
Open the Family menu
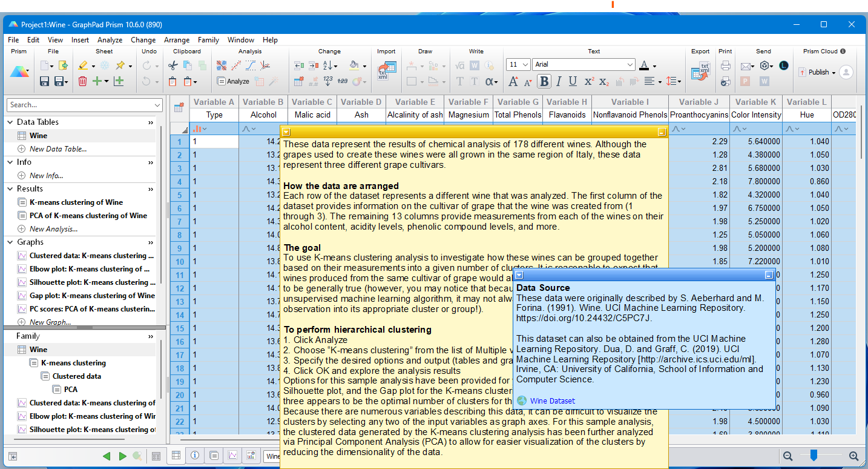(x=208, y=40)
